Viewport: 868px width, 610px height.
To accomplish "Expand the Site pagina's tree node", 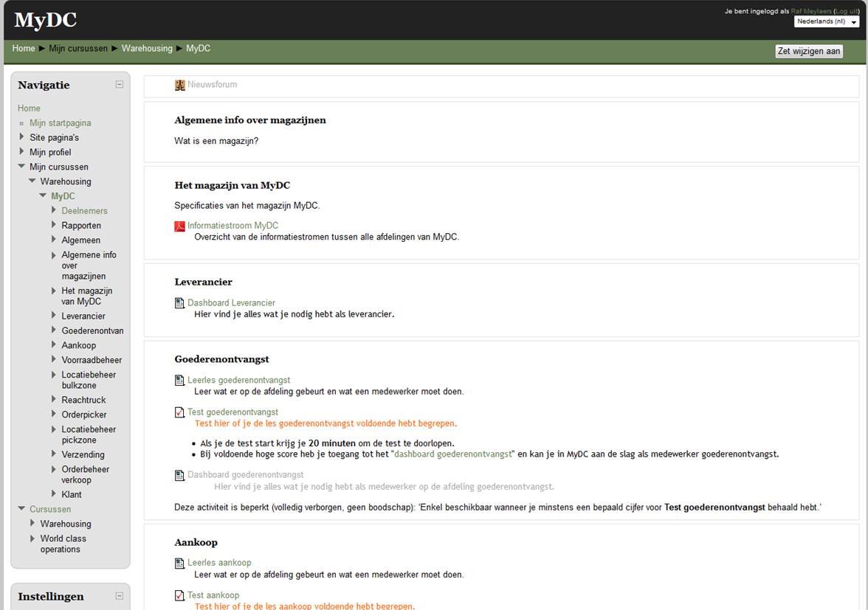I will (x=21, y=136).
